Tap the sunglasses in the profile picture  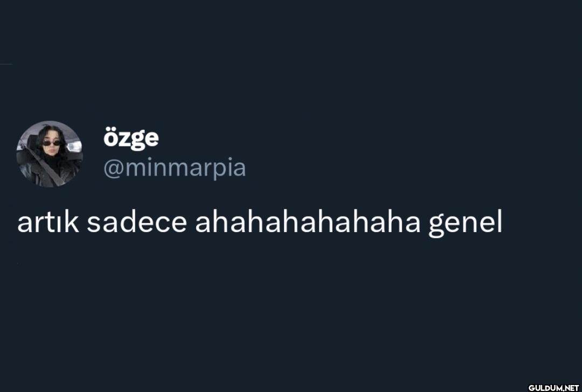52,143
